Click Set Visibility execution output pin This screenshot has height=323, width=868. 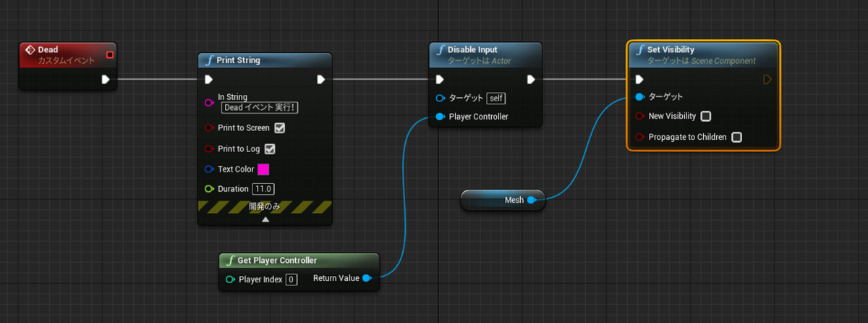point(767,80)
